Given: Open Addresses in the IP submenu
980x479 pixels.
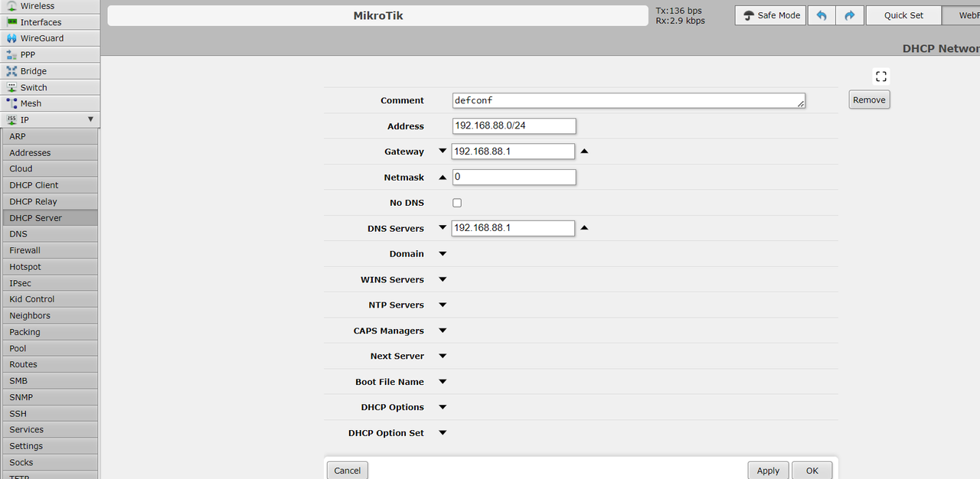Looking at the screenshot, I should coord(50,153).
